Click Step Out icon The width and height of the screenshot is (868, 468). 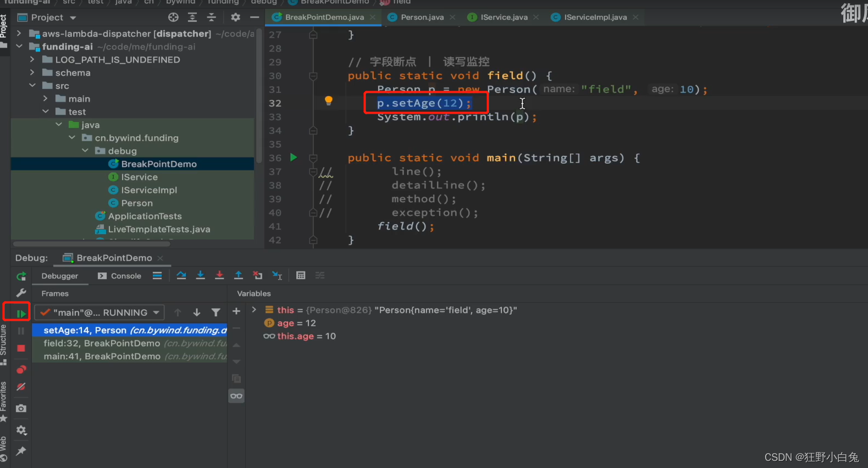coord(239,275)
